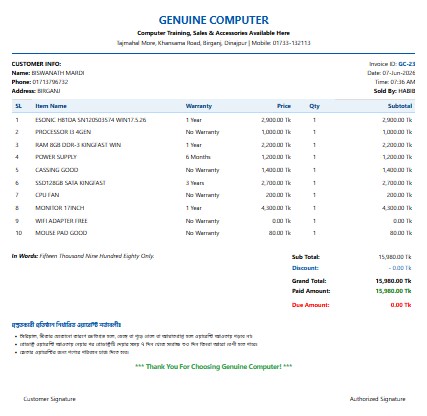The width and height of the screenshot is (427, 416).
Task: Select the phone number 01713796732
Action: pos(50,82)
